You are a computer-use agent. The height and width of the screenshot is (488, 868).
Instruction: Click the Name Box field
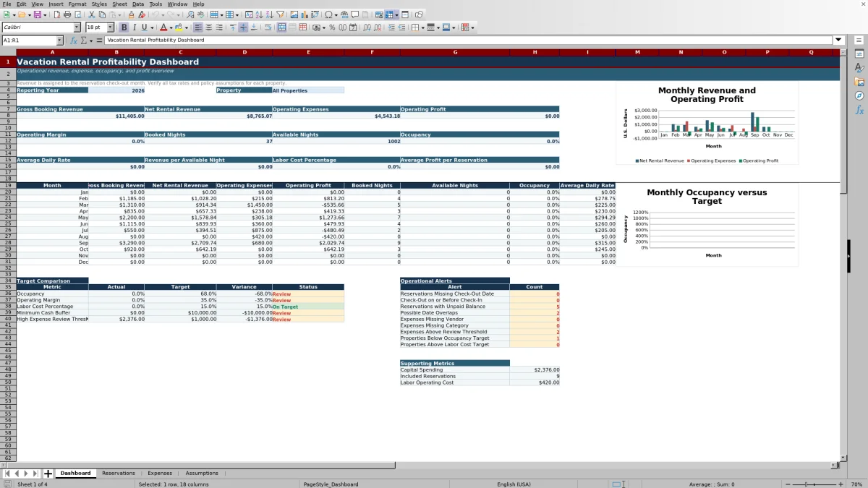tap(28, 40)
